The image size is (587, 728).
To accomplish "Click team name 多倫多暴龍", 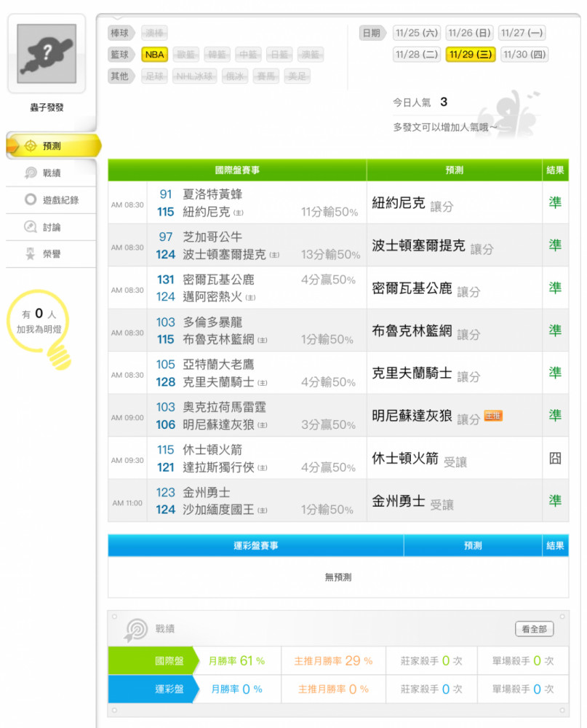I will [212, 322].
